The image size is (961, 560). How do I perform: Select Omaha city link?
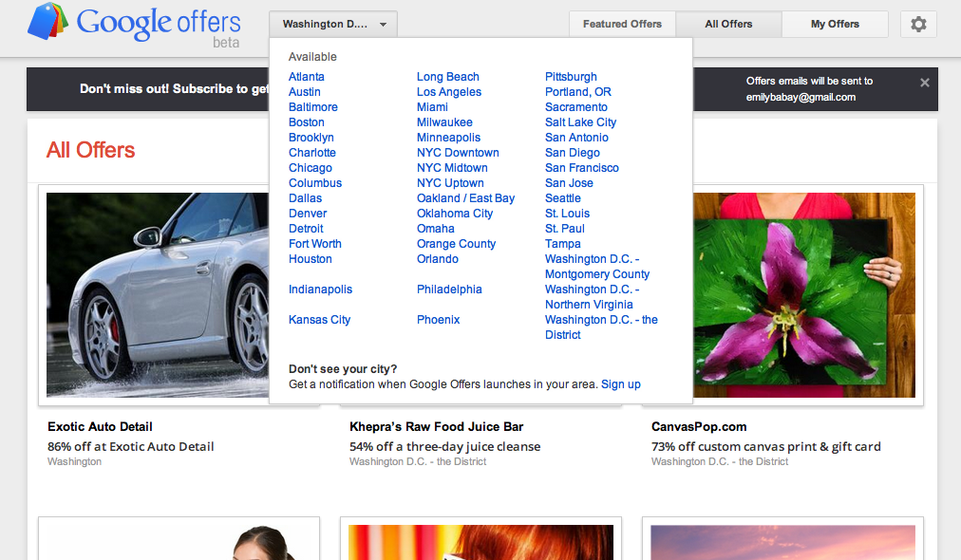click(x=436, y=229)
